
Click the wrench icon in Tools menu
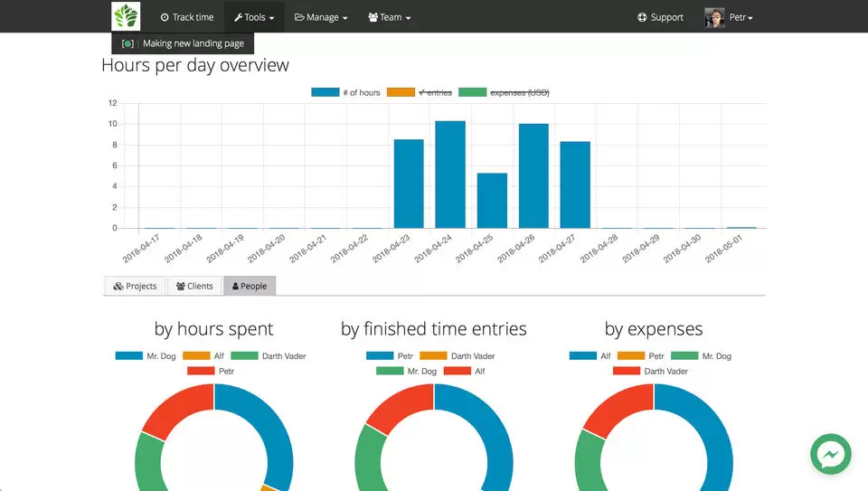pyautogui.click(x=238, y=17)
